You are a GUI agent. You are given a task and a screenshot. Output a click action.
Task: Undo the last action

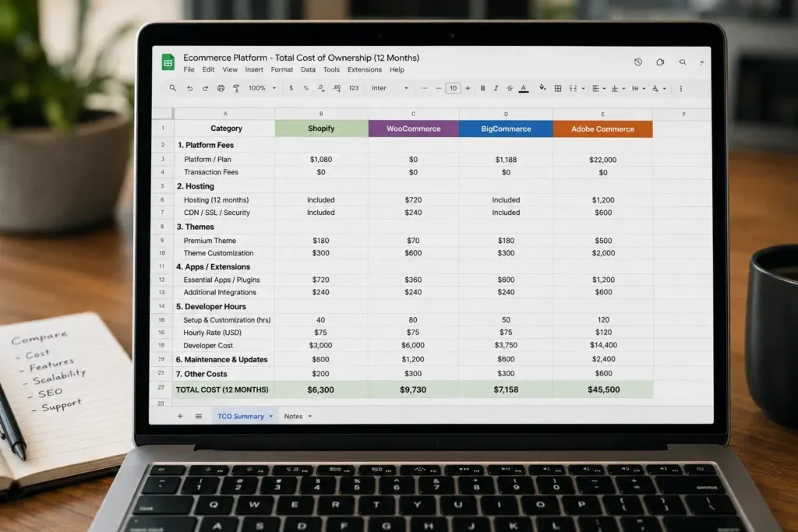pos(189,88)
